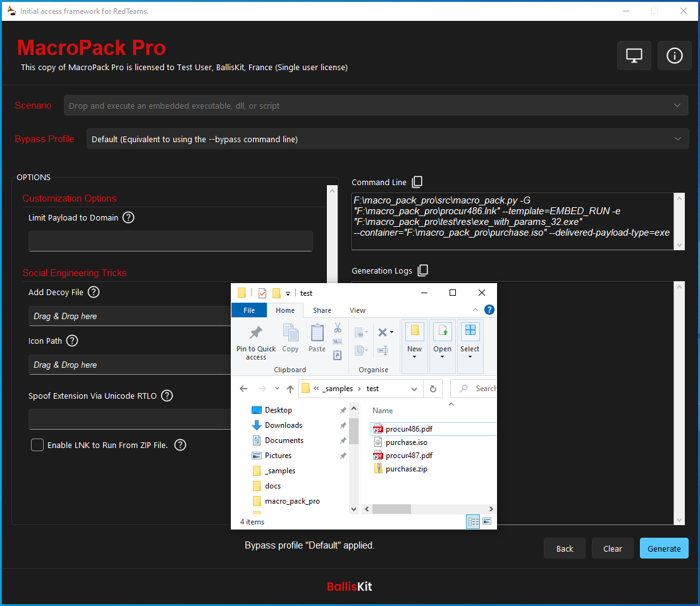Screen dimensions: 700x606
Task: Click the Generate button
Action: click(x=664, y=548)
